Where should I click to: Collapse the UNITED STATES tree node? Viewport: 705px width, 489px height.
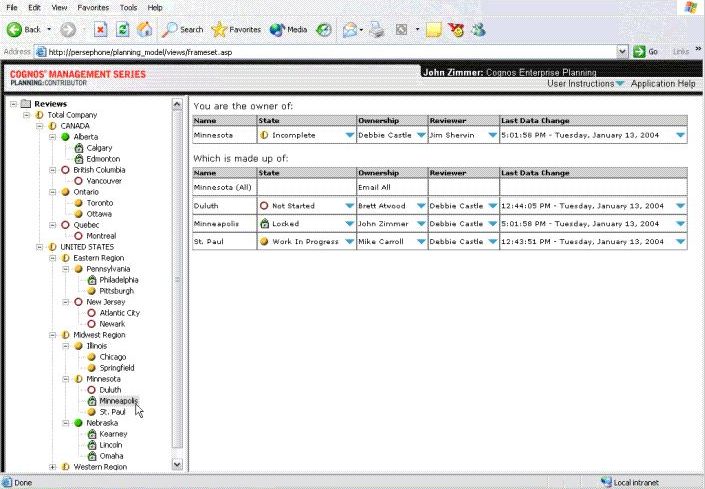coord(40,247)
